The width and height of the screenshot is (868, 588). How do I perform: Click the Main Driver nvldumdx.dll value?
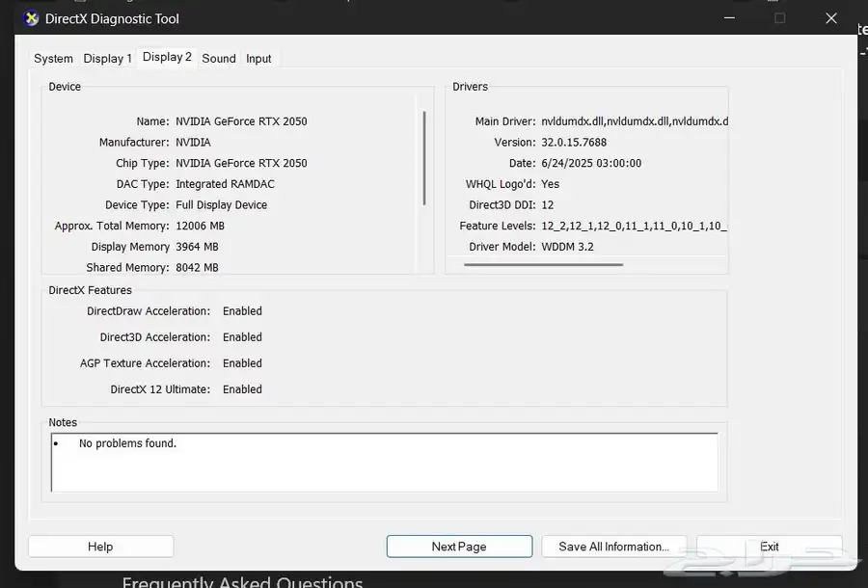635,121
